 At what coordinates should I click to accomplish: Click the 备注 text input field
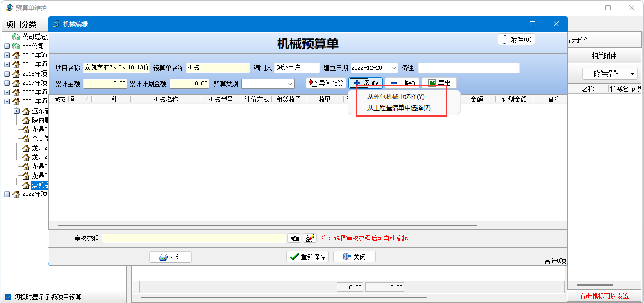[x=468, y=68]
